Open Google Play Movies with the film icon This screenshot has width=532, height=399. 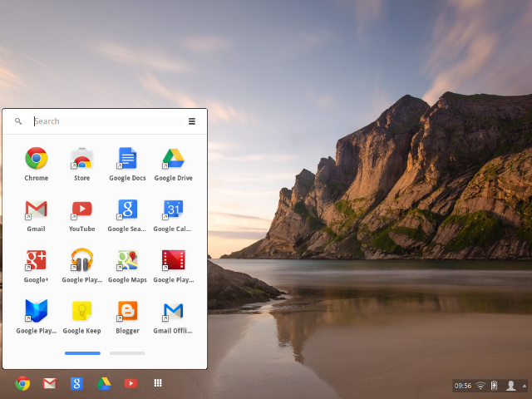coord(174,260)
